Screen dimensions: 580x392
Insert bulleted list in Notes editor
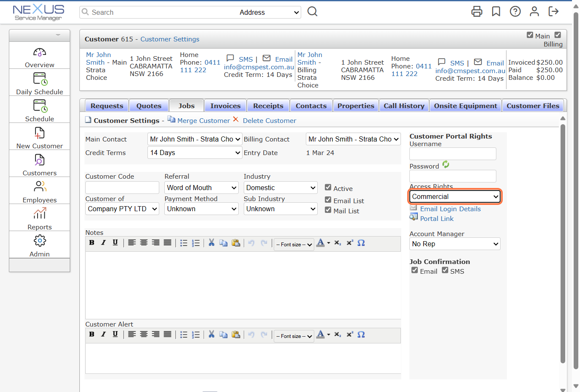(x=184, y=243)
